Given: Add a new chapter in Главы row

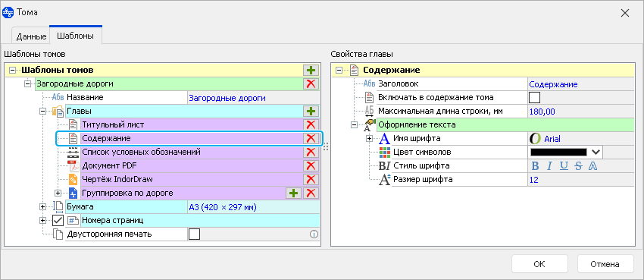Looking at the screenshot, I should coord(311,111).
